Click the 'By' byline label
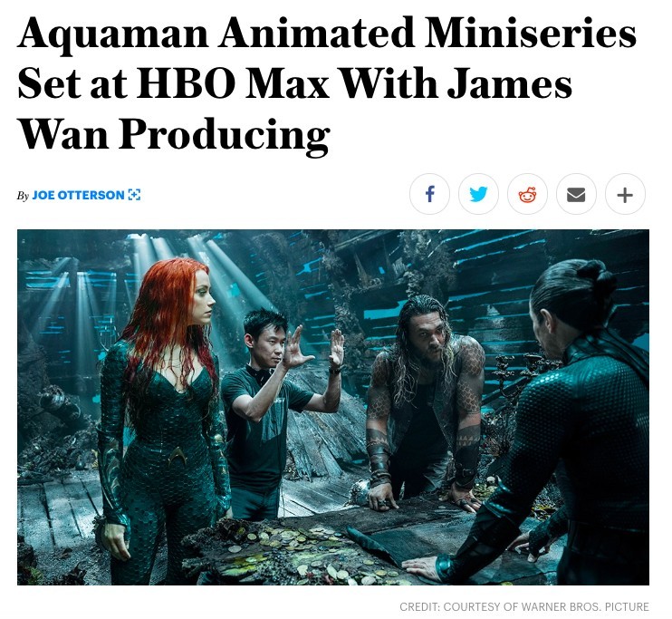672x619 pixels. 23,196
